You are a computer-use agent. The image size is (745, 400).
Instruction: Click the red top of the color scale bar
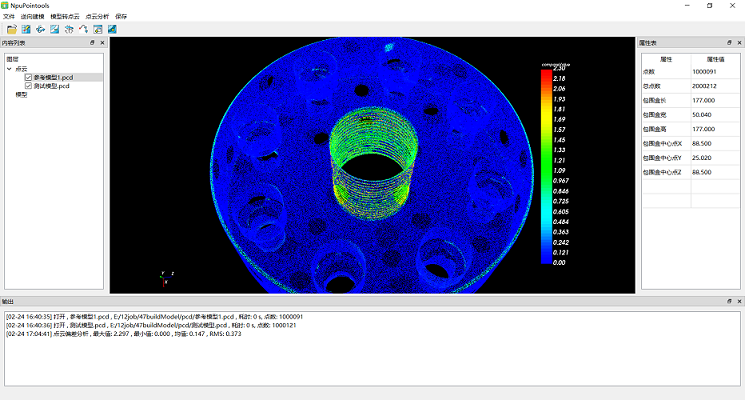545,70
